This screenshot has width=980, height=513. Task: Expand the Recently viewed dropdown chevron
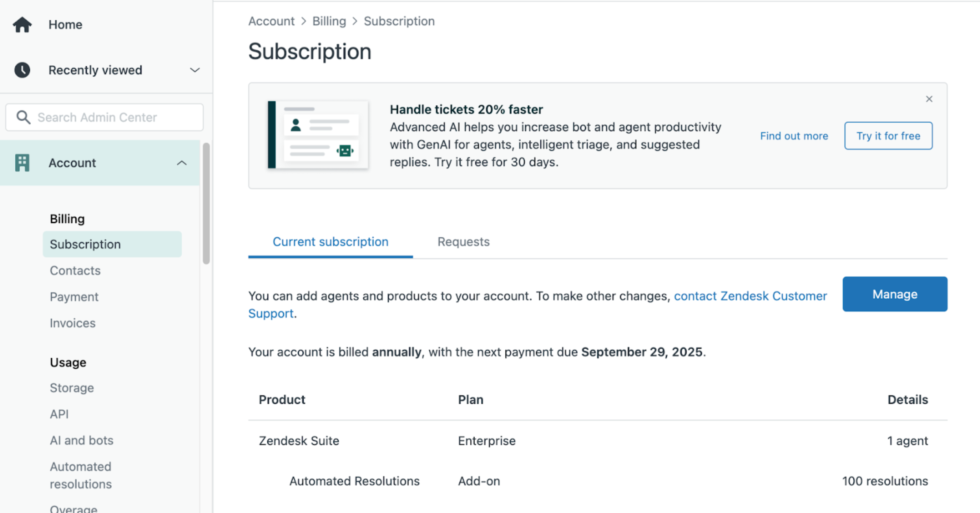click(x=195, y=70)
